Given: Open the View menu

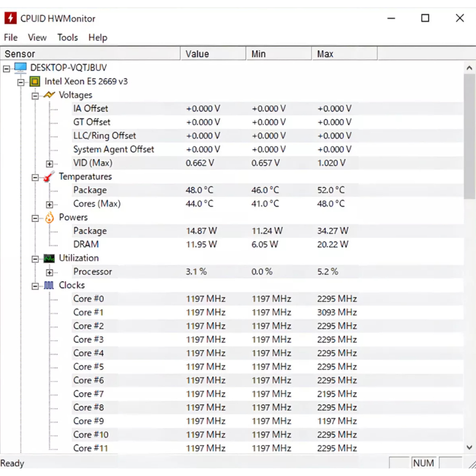Looking at the screenshot, I should click(37, 37).
